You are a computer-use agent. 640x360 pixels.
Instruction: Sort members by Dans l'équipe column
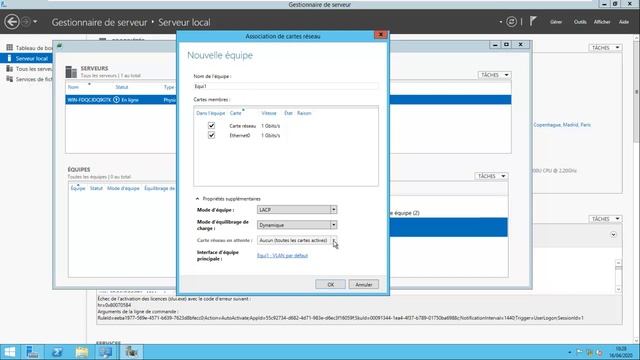pos(211,113)
